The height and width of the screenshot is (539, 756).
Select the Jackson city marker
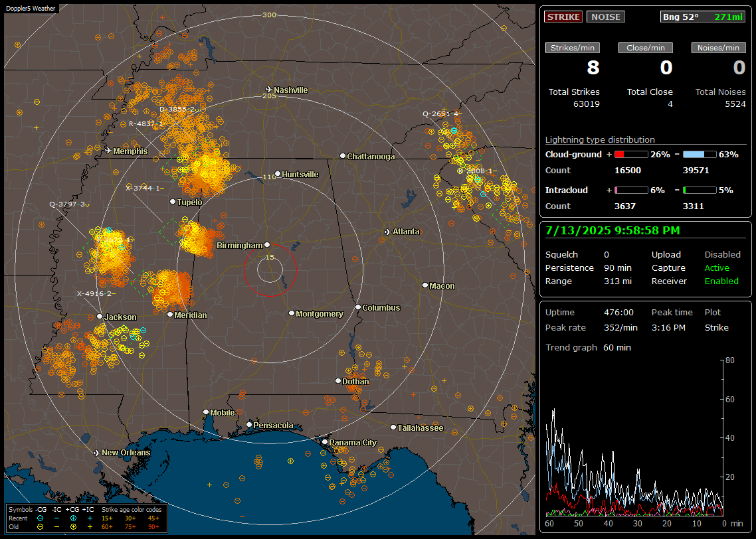[x=100, y=317]
